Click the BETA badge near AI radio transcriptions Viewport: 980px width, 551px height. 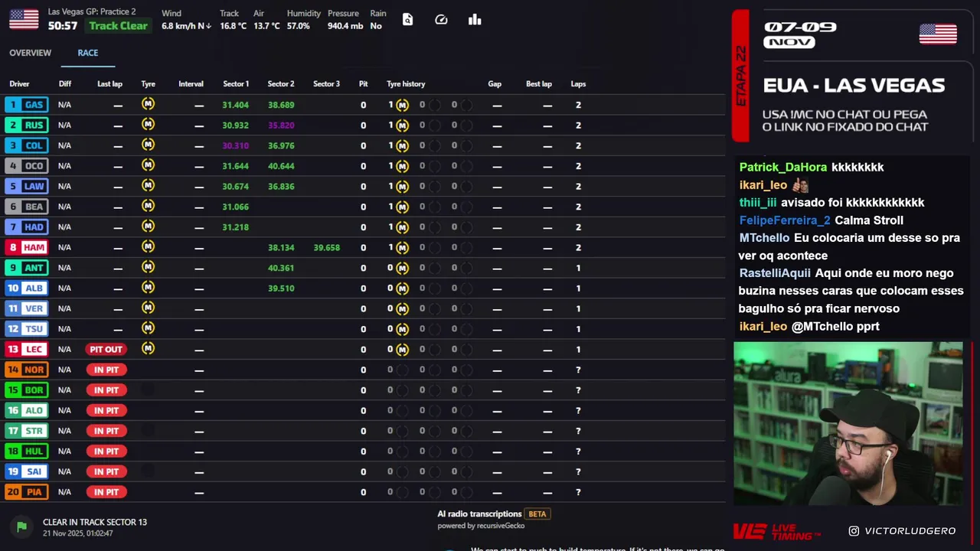[537, 514]
